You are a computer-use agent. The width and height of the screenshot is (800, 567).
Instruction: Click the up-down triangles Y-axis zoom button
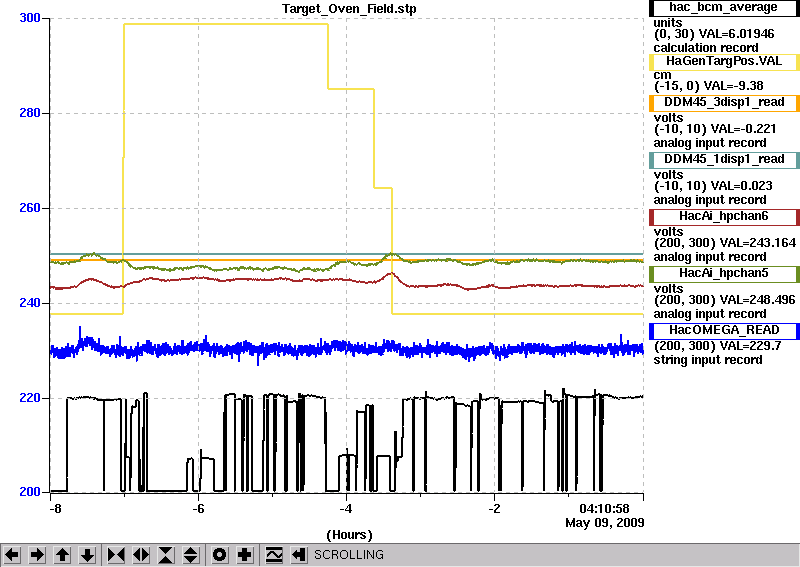click(191, 555)
